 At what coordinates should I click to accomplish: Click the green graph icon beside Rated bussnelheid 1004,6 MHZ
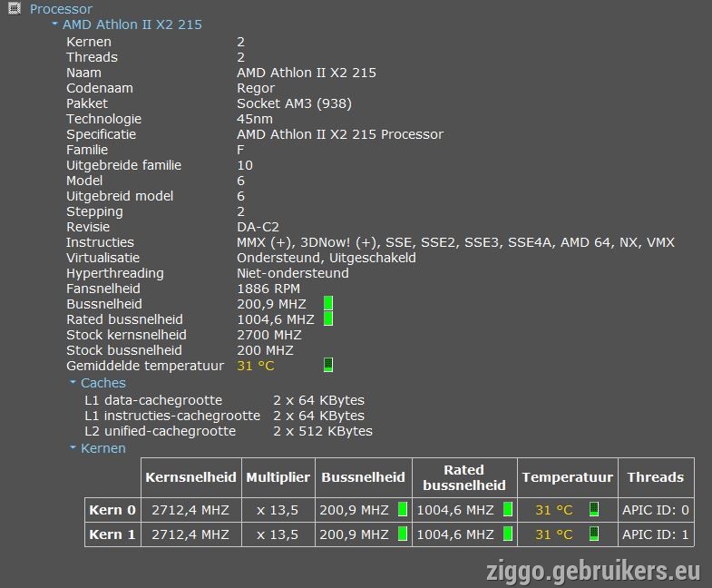[328, 318]
